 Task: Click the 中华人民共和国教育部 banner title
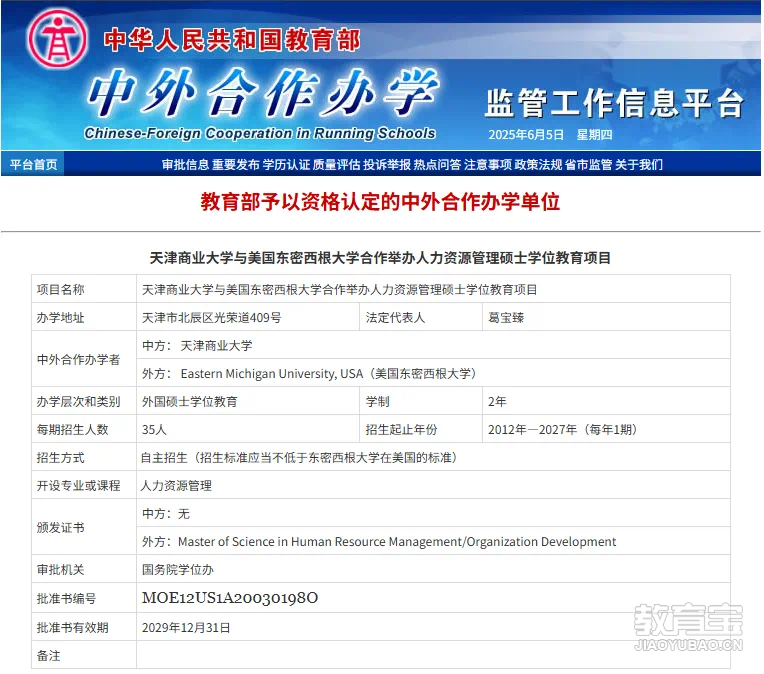232,39
